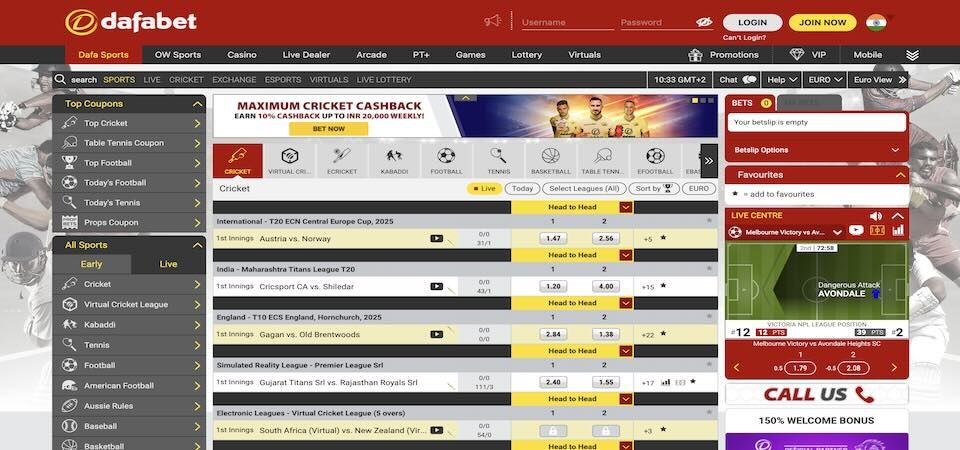Add Austria vs. Norway to favourites
Screen dimensions: 960x450
[663, 238]
